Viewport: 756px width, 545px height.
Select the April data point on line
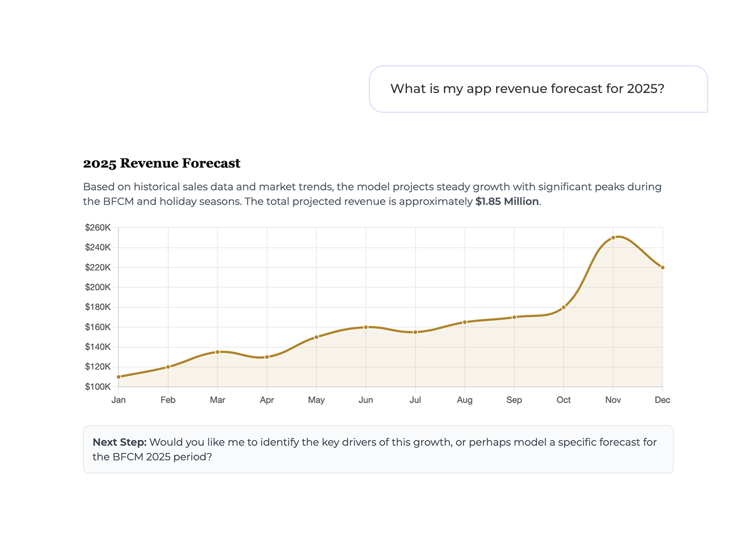pos(267,357)
